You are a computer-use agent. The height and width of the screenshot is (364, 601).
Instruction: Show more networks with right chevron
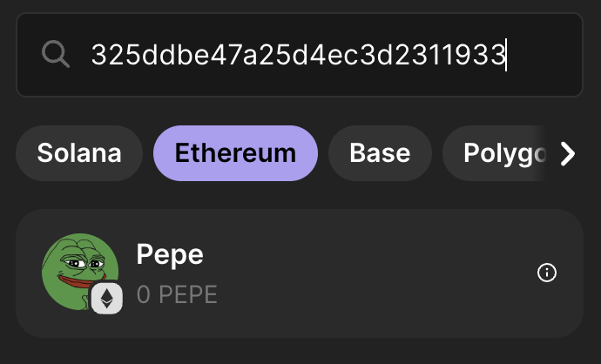(568, 153)
